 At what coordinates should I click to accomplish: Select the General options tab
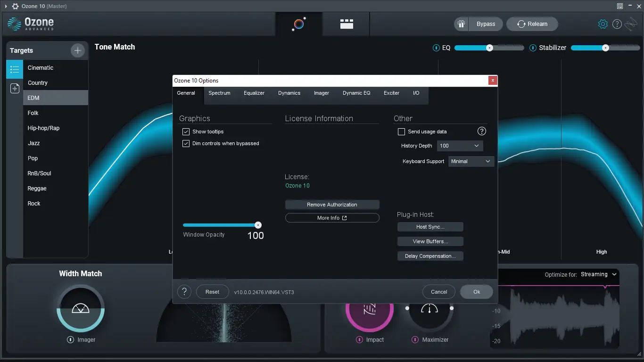click(x=186, y=93)
